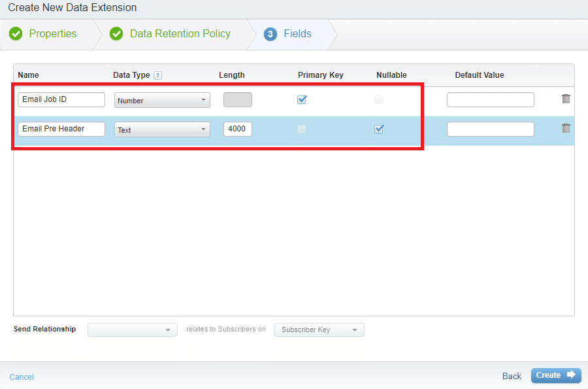Click the Length column header
The height and width of the screenshot is (389, 588).
click(x=232, y=75)
